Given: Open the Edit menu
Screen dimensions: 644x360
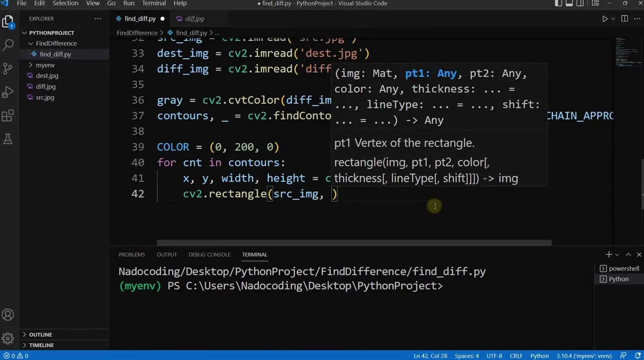Looking at the screenshot, I should [x=39, y=4].
